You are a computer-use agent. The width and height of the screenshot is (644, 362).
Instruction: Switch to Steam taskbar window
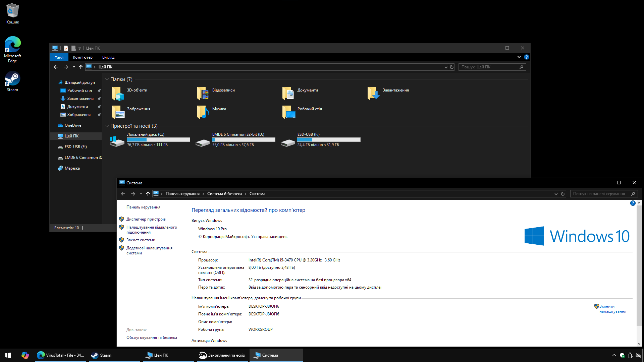tap(114, 355)
